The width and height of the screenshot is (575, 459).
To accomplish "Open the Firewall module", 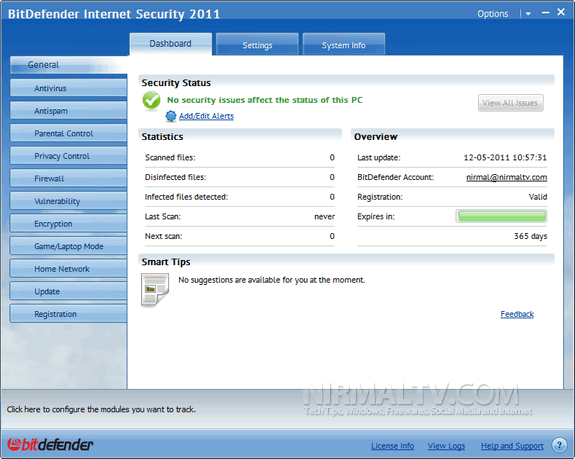I will coord(68,179).
